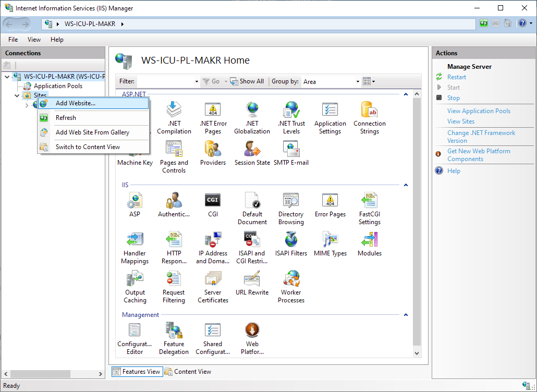537x392 pixels.
Task: Collapse the Sites tree node
Action: (x=17, y=95)
